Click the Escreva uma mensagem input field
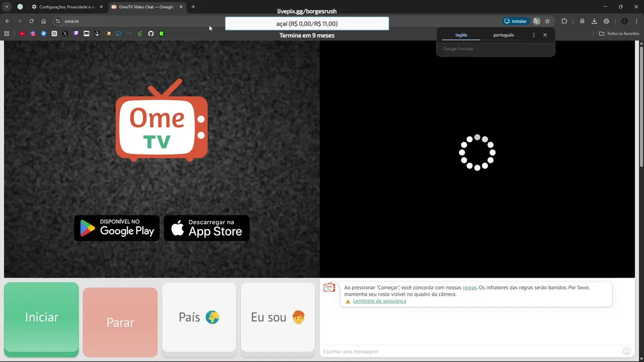The height and width of the screenshot is (362, 644). (x=470, y=351)
